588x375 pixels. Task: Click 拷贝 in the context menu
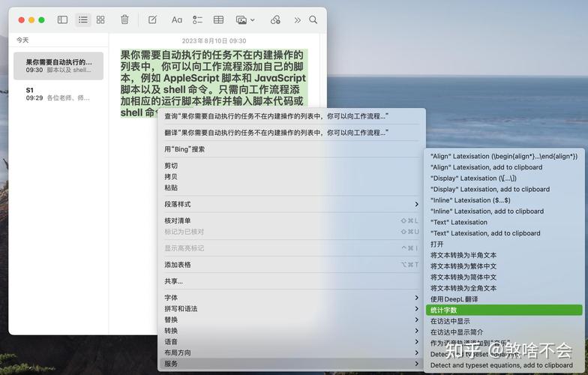tap(291, 177)
